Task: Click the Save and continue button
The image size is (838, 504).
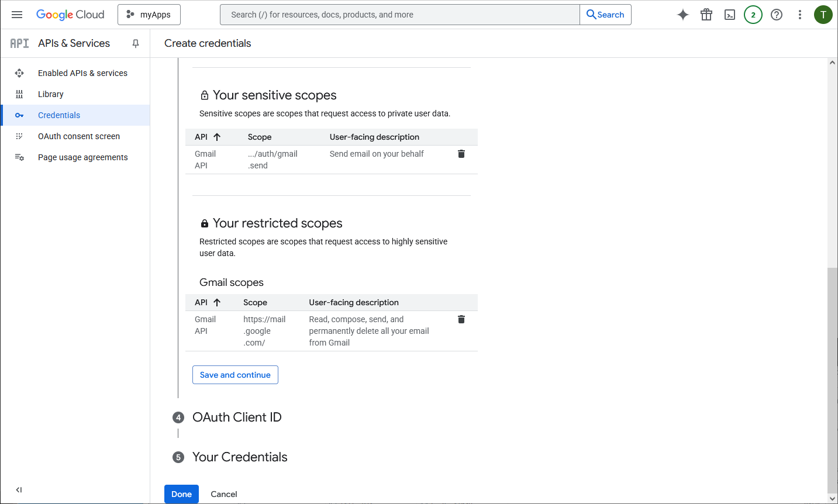Action: [235, 375]
